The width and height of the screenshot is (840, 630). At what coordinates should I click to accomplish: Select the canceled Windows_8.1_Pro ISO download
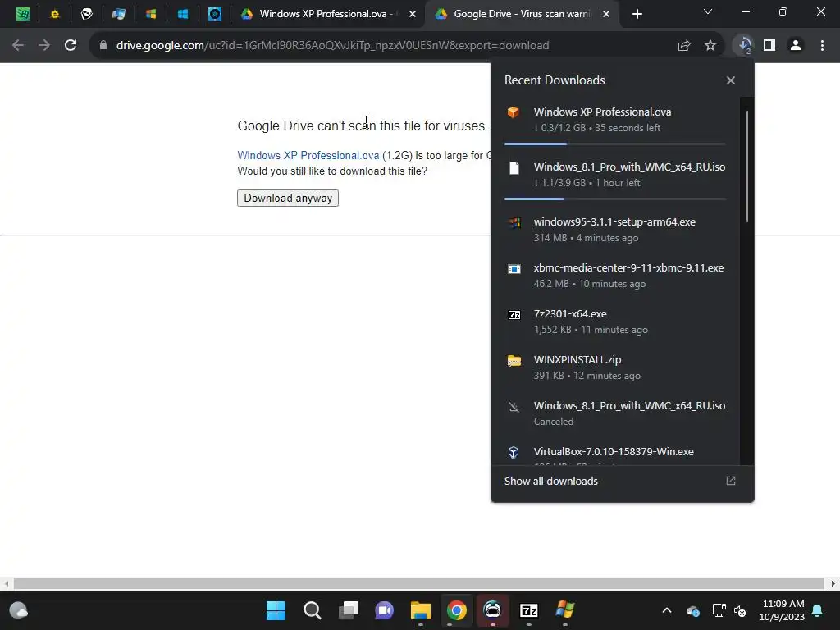615,413
